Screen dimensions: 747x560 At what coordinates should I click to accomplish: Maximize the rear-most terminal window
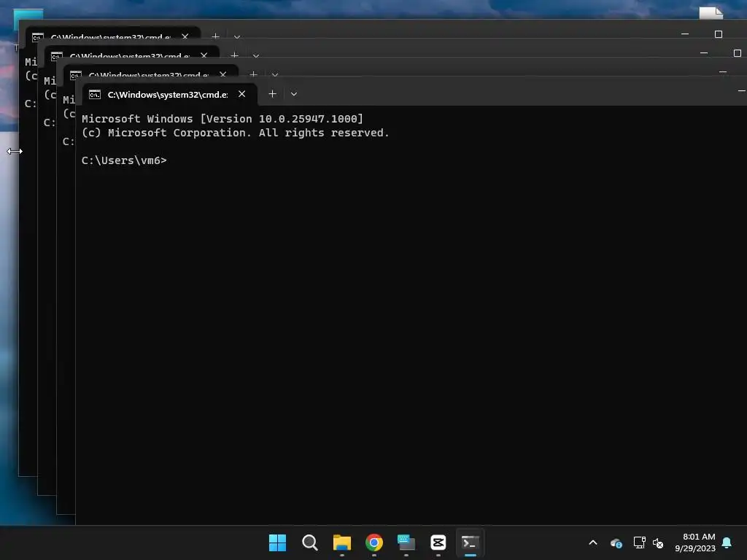(719, 34)
